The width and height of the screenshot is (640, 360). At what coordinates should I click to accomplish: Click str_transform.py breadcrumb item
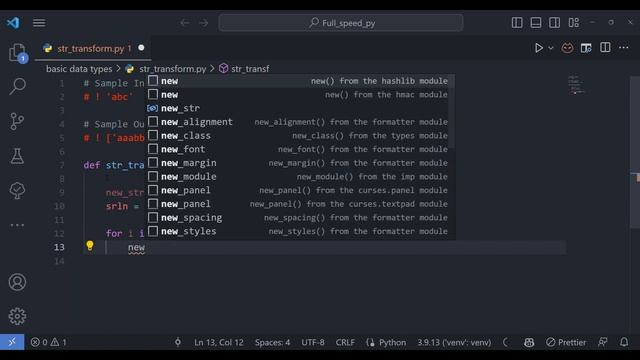coord(173,69)
